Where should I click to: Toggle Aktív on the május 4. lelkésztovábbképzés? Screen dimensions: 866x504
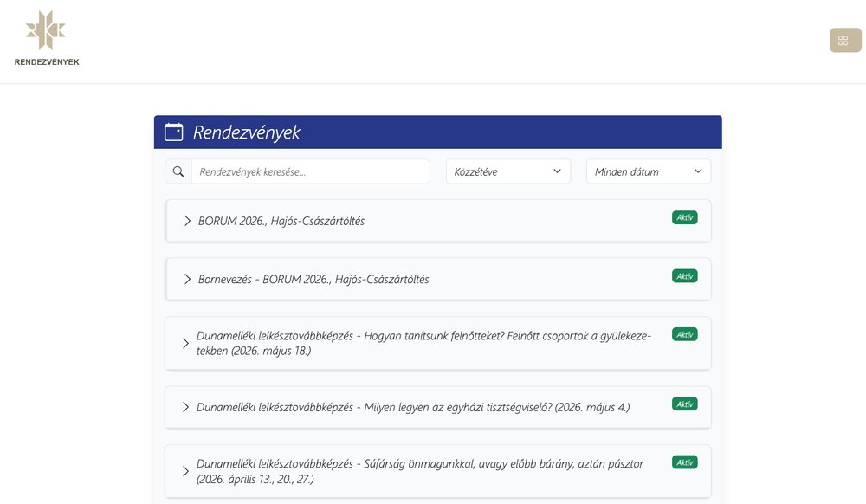tap(684, 404)
